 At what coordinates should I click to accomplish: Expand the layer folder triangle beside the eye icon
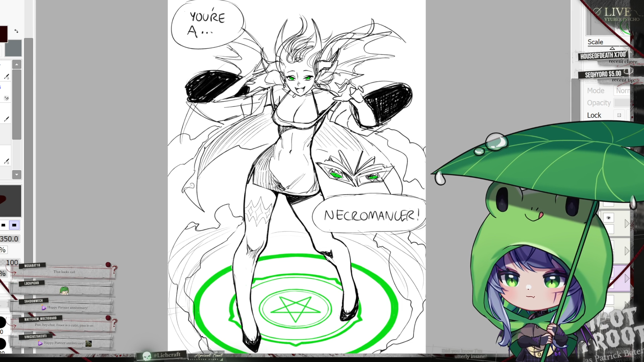click(x=627, y=224)
